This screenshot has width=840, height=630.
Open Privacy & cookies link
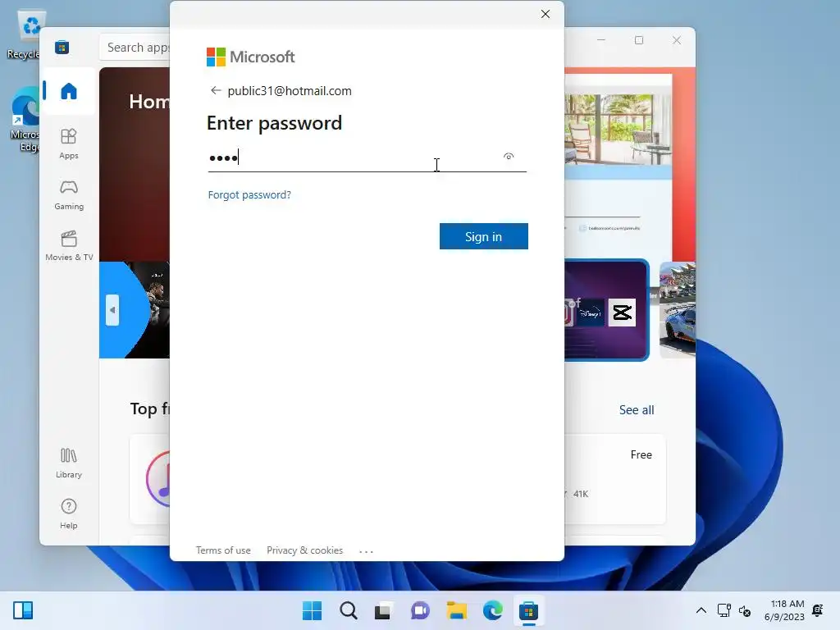[x=304, y=550]
